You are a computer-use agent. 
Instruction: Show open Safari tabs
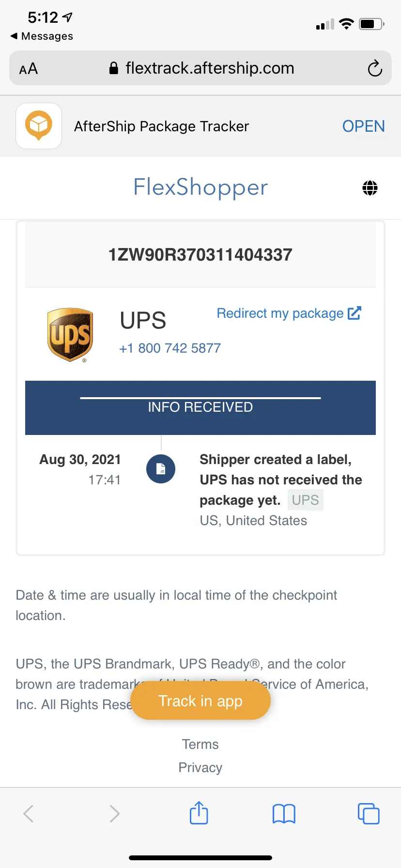(369, 813)
